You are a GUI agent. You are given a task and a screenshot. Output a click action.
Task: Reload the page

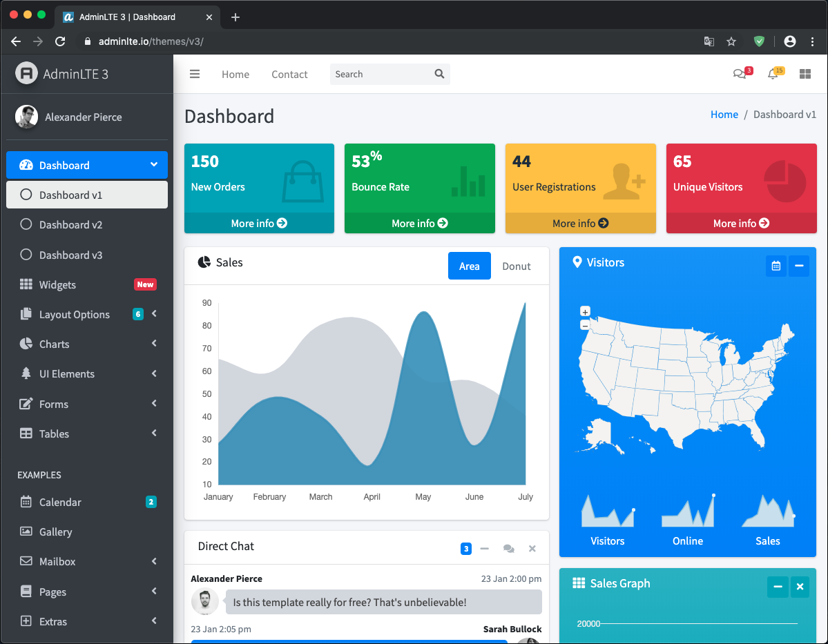(x=60, y=41)
